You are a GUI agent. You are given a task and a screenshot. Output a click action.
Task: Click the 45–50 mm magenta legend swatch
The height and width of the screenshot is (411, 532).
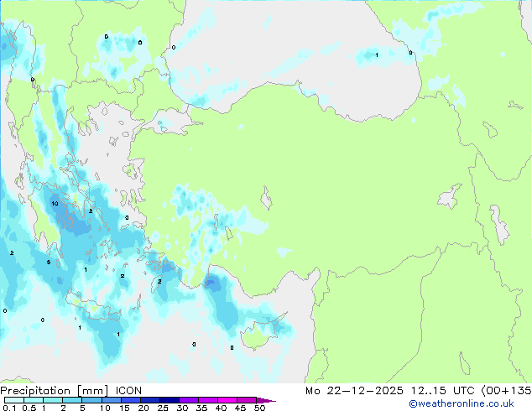(x=247, y=400)
